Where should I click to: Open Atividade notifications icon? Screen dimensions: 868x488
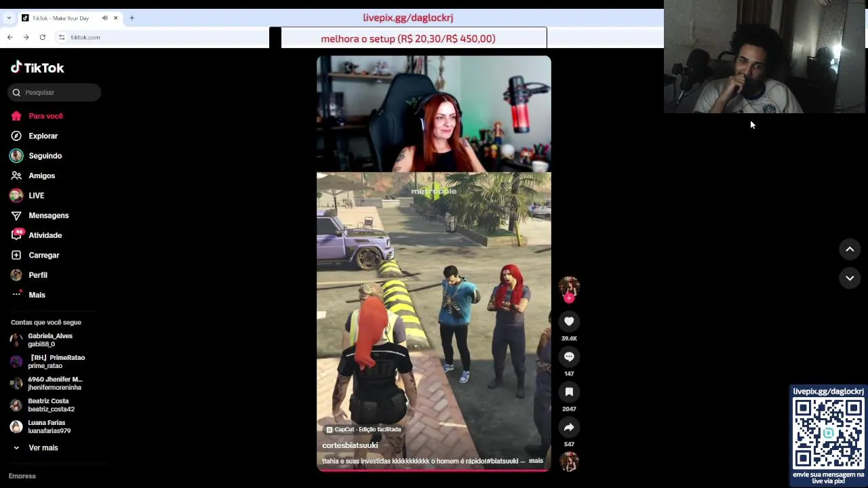pyautogui.click(x=16, y=235)
